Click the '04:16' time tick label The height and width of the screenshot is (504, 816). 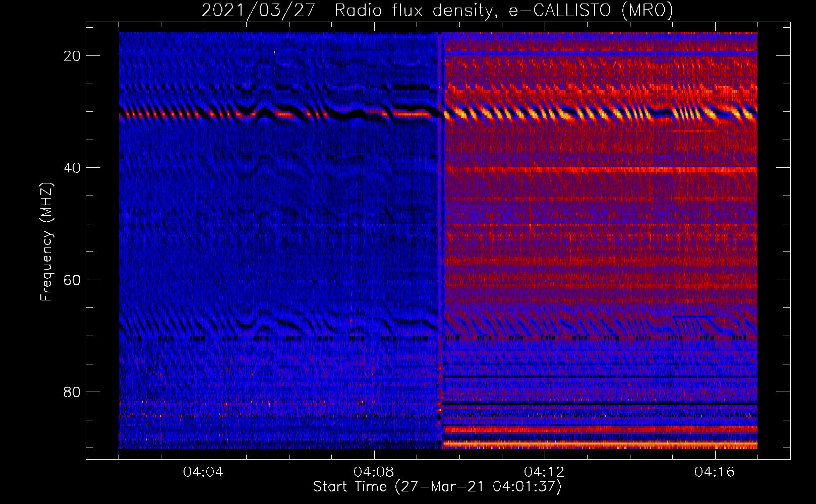click(715, 472)
